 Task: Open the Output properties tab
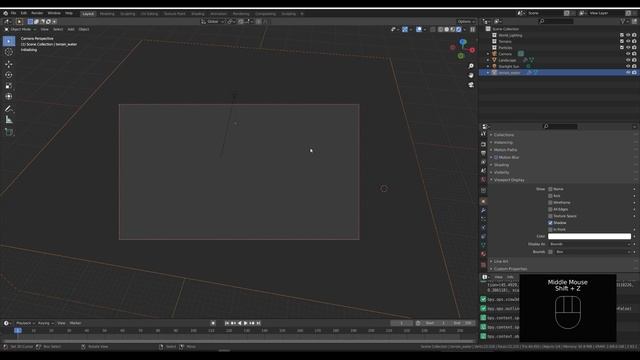(483, 153)
